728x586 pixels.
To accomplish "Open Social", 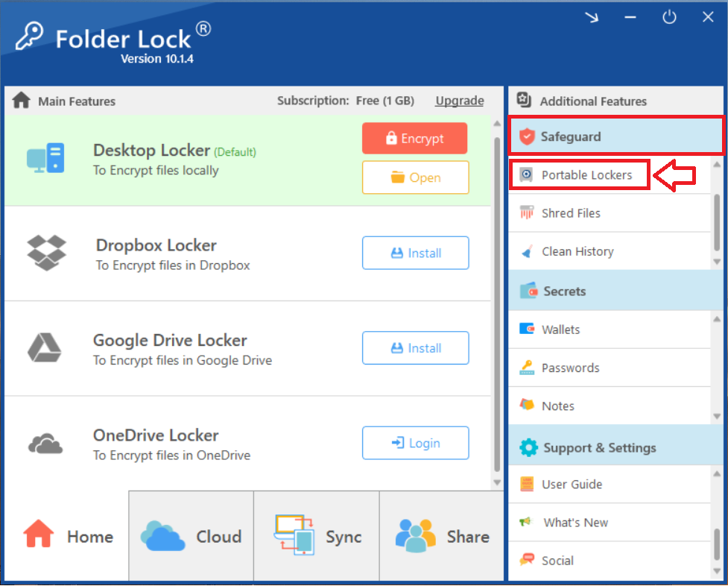I will tap(610, 560).
